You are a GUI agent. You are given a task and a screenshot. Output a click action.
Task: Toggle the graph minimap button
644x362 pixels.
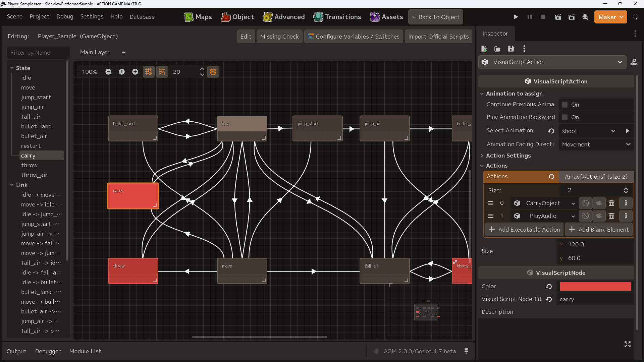click(213, 72)
